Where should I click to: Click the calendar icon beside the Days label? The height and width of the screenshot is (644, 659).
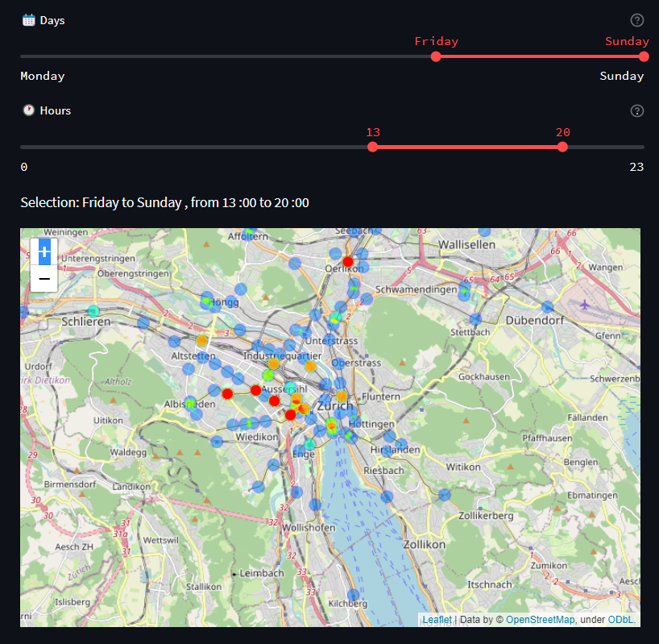coord(27,19)
